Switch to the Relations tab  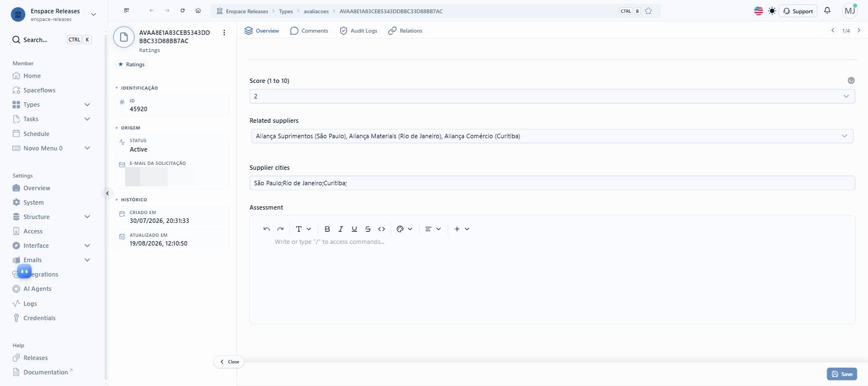pos(405,31)
